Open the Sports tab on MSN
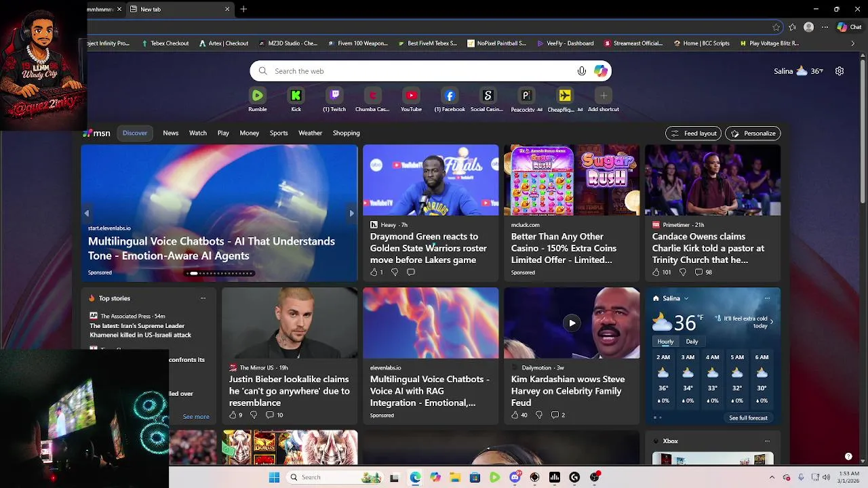The height and width of the screenshot is (488, 868). pyautogui.click(x=279, y=133)
